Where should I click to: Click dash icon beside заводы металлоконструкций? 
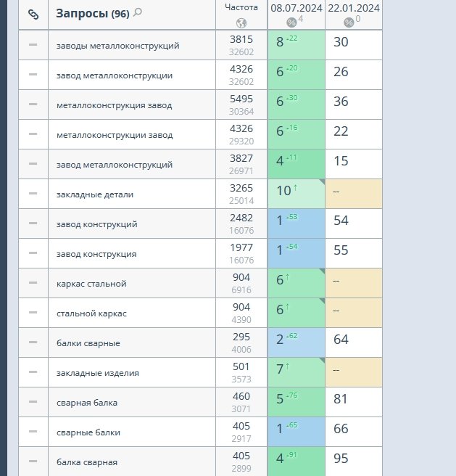33,45
